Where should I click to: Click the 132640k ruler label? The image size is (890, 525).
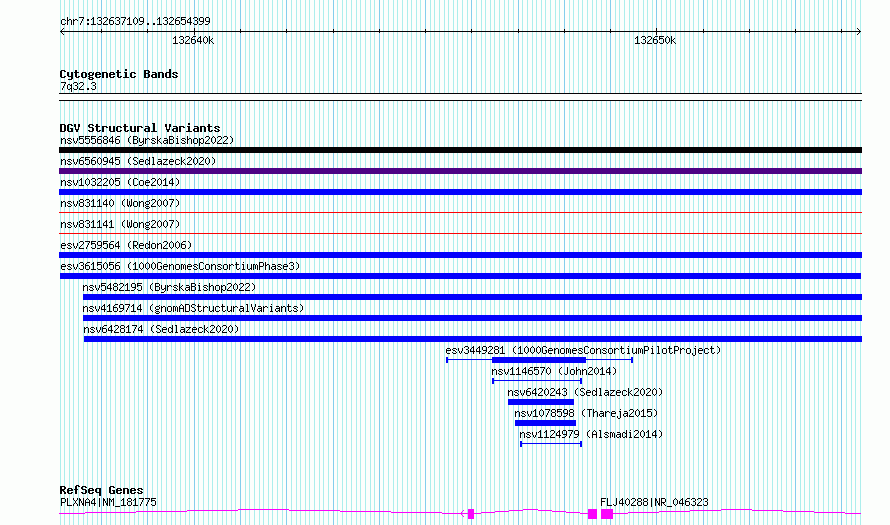click(193, 41)
